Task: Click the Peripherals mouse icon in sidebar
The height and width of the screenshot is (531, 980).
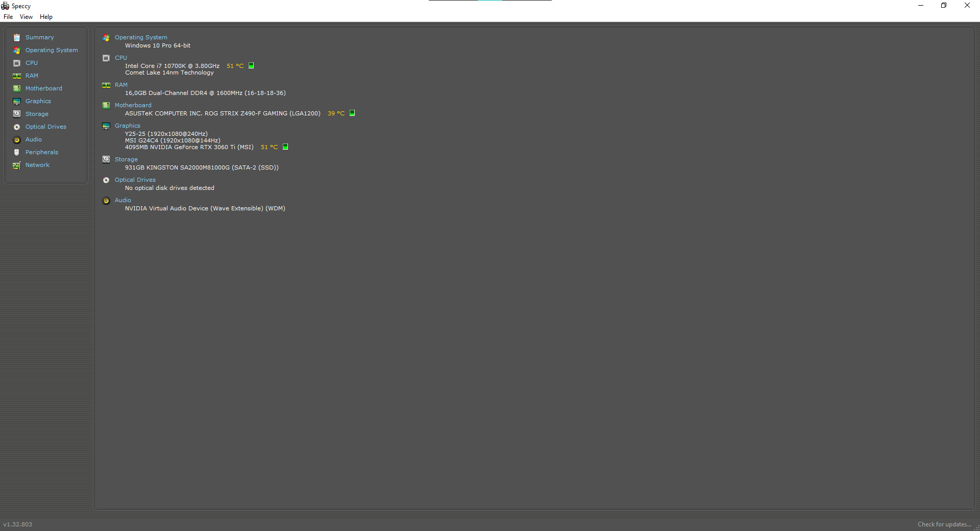Action: coord(17,152)
